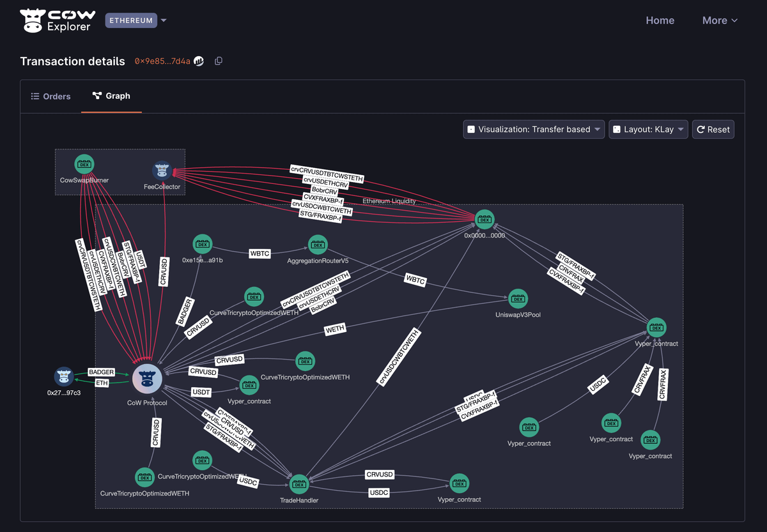The width and height of the screenshot is (767, 532).
Task: Click the 0x0000...0000 address node
Action: click(x=484, y=219)
